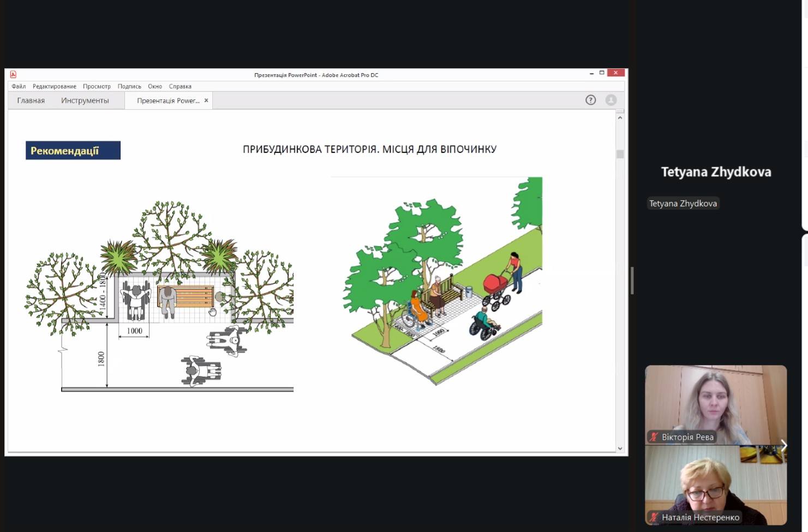The width and height of the screenshot is (808, 532).
Task: Click the Adobe Acrobat icon in title bar
Action: point(13,75)
